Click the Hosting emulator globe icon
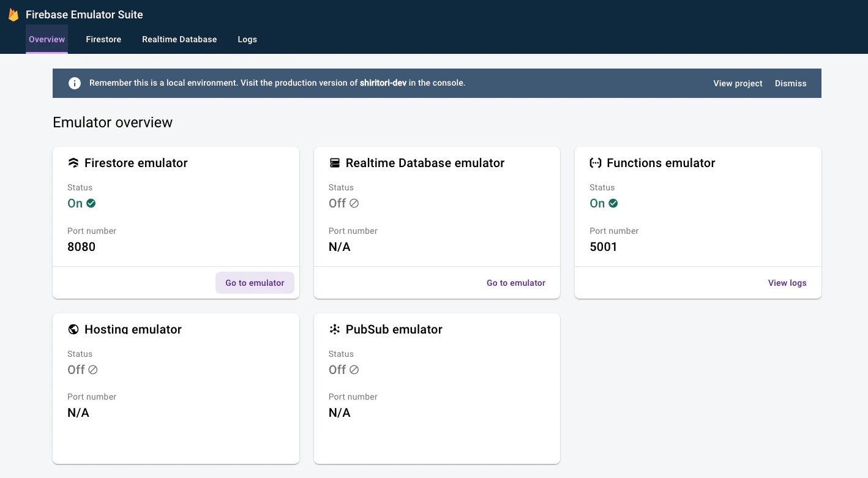Image resolution: width=868 pixels, height=478 pixels. tap(73, 329)
